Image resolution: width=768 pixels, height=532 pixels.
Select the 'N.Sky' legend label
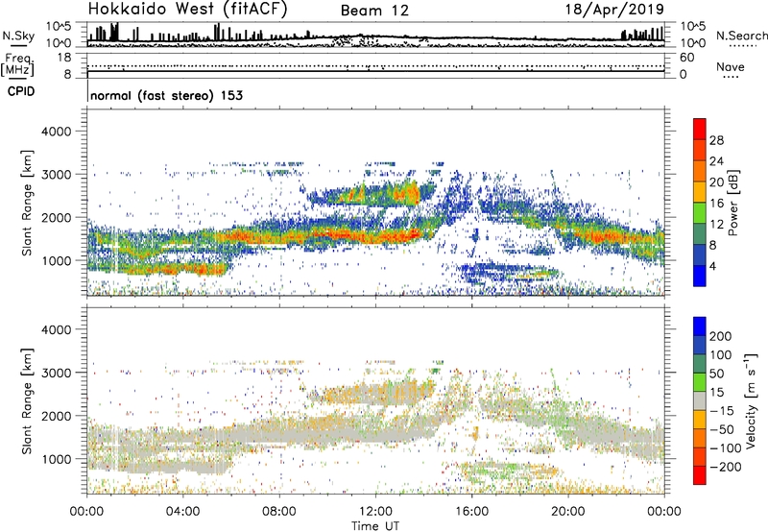pyautogui.click(x=18, y=36)
